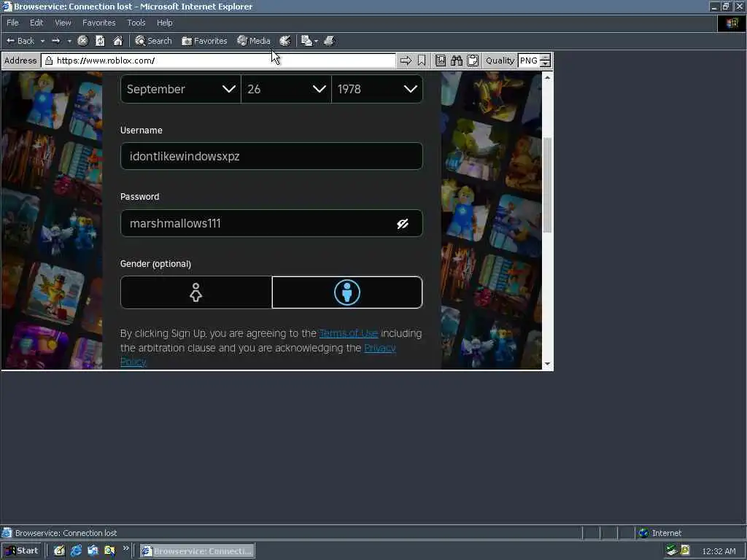Click the Internet zone status icon

(643, 533)
